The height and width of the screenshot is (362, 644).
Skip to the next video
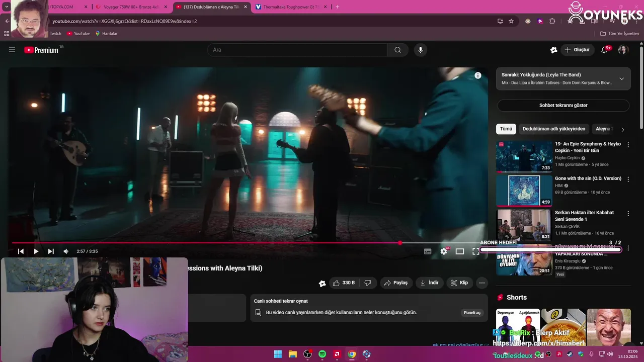pos(51,251)
